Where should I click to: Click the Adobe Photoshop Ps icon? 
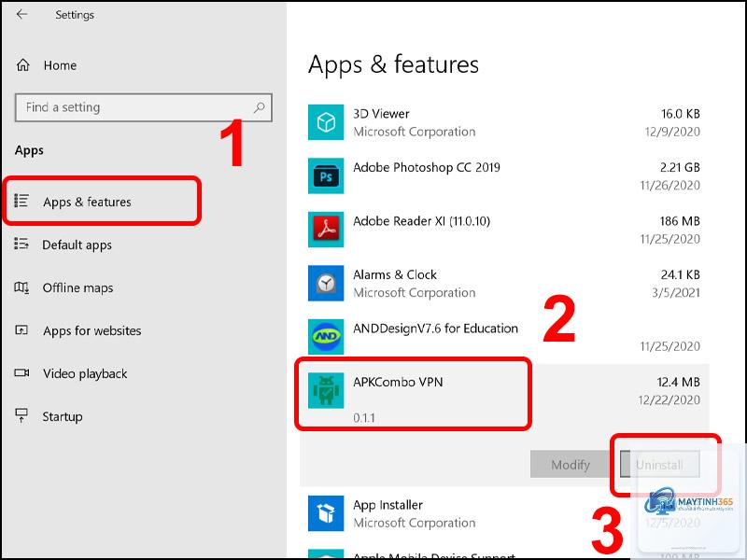[x=326, y=176]
